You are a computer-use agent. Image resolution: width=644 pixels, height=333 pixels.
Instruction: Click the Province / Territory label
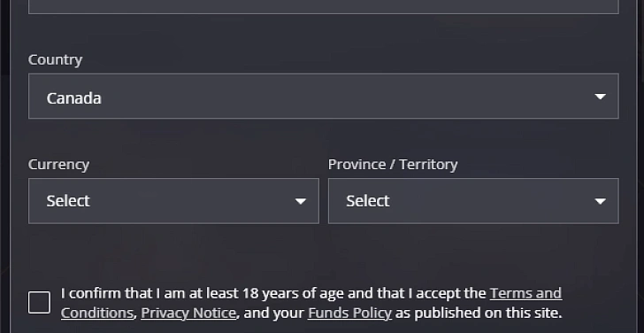393,165
